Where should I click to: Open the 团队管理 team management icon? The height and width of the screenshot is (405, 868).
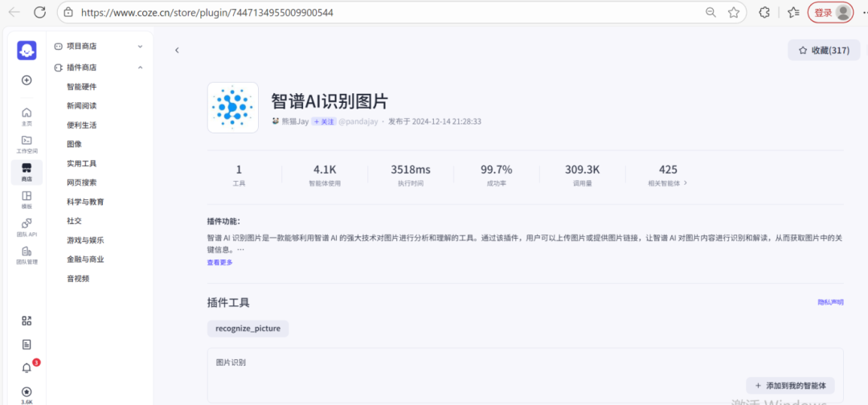click(27, 256)
